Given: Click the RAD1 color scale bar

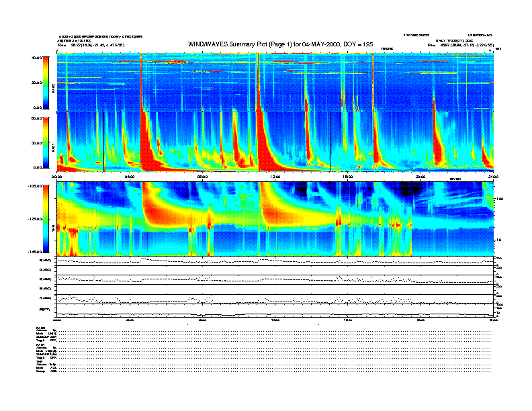Looking at the screenshot, I should (x=46, y=143).
